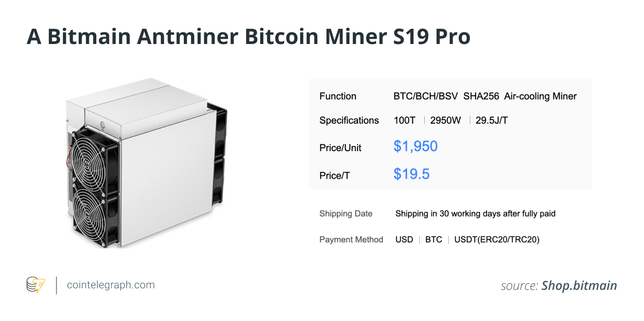Click the rear black fan on the miner
Screen dimensions: 644x321
(x=219, y=156)
